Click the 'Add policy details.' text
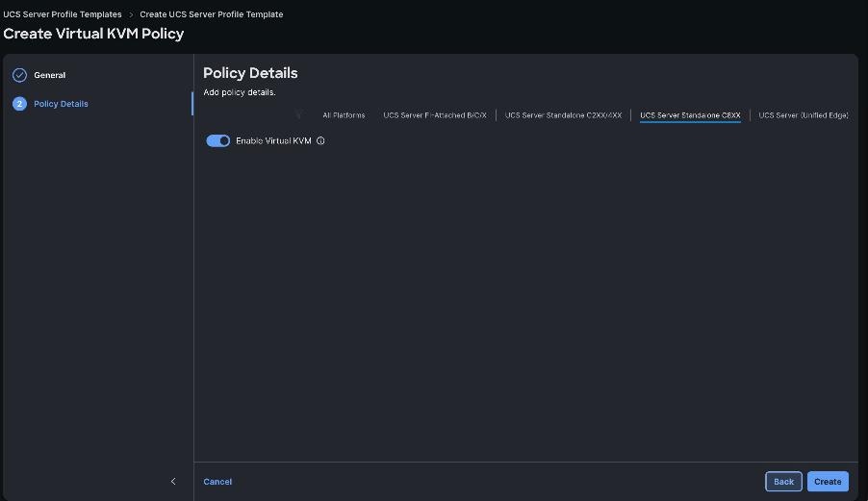This screenshot has width=868, height=501. tap(240, 92)
